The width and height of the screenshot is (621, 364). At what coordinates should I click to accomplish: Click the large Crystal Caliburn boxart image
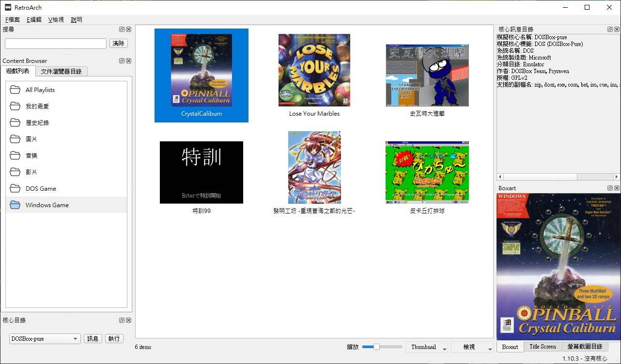coord(558,267)
